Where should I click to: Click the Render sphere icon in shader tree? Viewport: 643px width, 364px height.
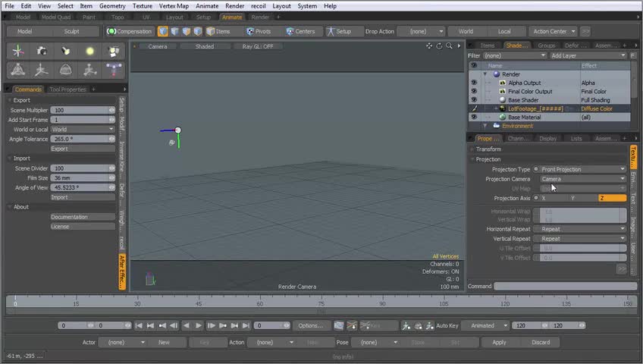coord(497,74)
